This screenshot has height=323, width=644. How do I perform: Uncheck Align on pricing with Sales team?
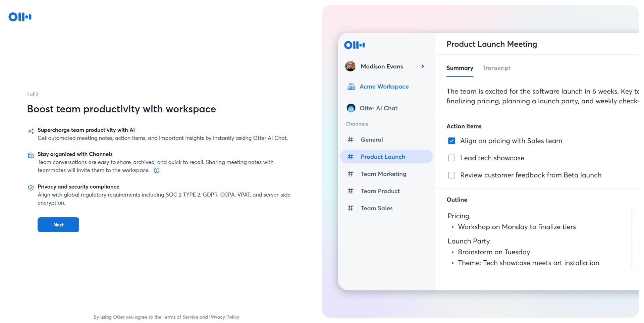pos(452,141)
